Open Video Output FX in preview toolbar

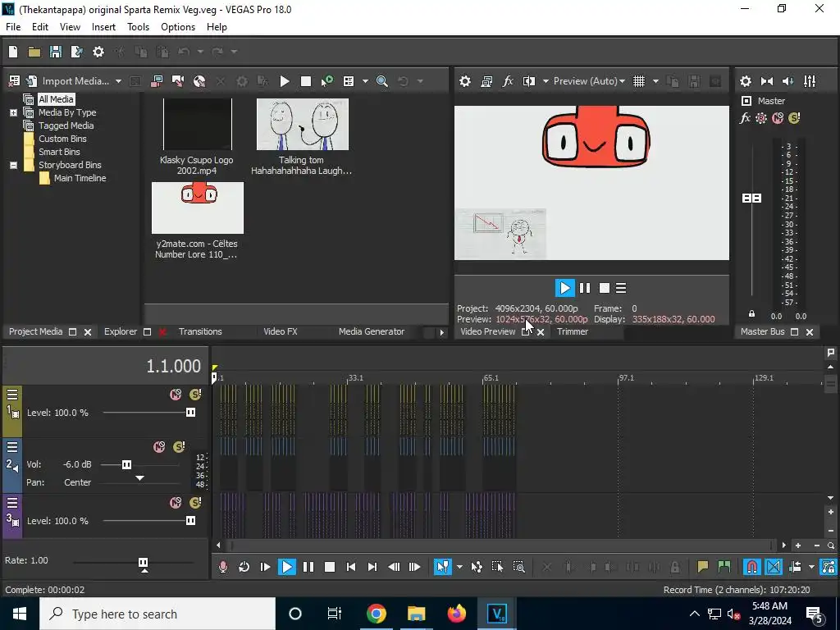(508, 81)
